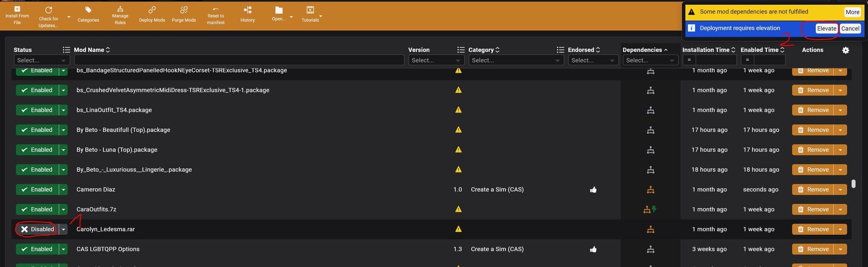Open table settings gear icon

845,50
